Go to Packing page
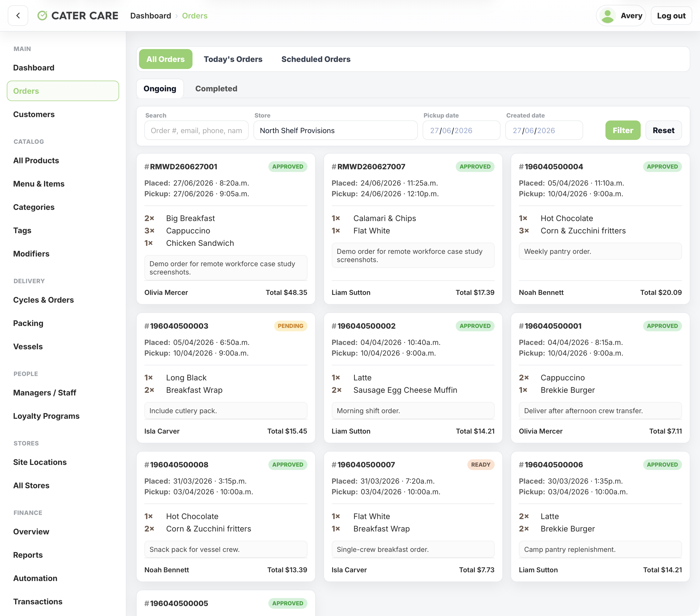This screenshot has width=700, height=616. pyautogui.click(x=63, y=323)
